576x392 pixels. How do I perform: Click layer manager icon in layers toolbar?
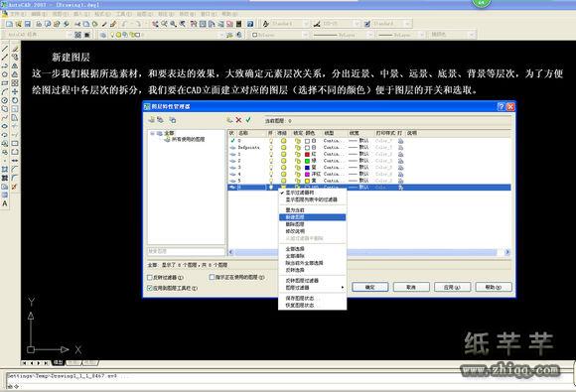click(103, 35)
